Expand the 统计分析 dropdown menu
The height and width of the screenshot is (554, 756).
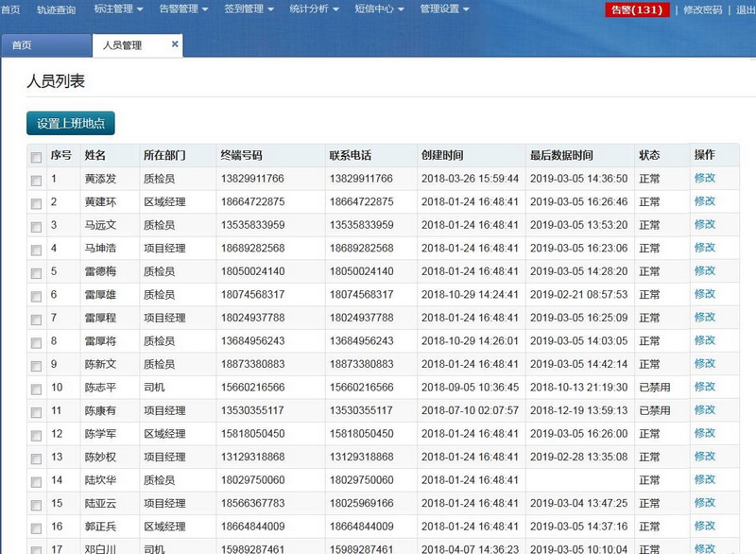[317, 9]
